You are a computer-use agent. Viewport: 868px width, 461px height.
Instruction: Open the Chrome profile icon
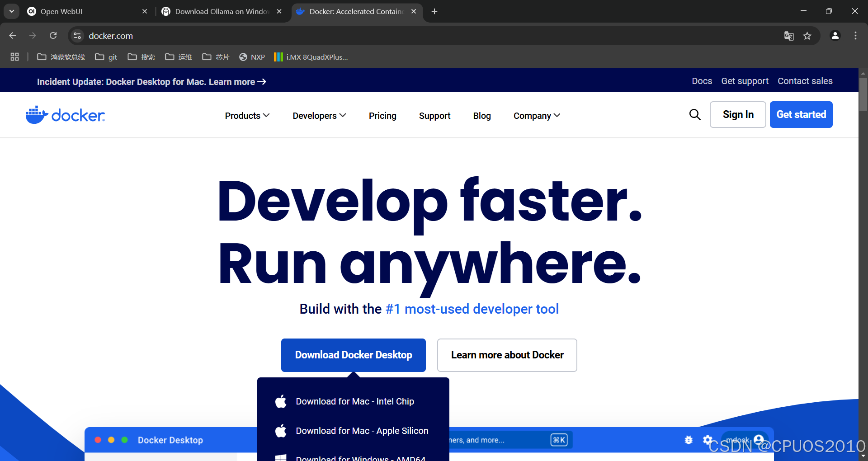835,36
